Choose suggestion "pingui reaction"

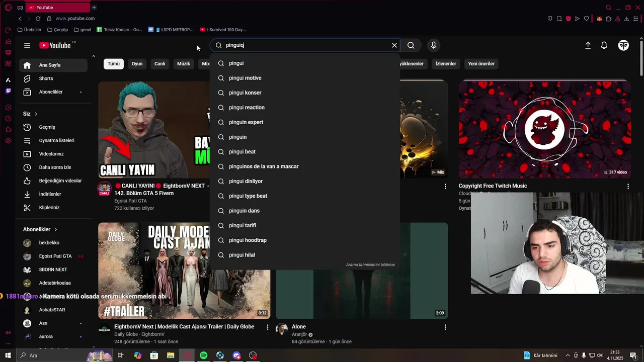click(x=305, y=108)
